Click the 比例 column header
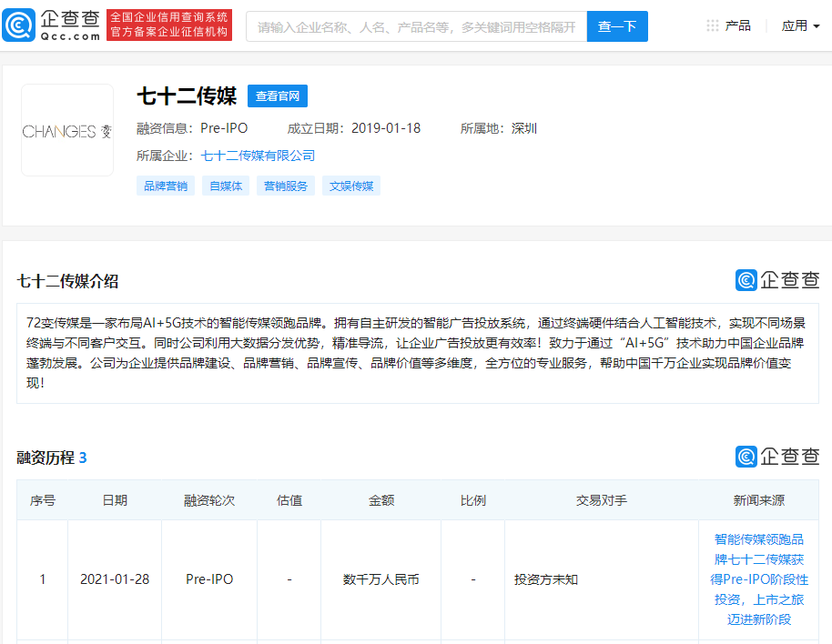832x644 pixels. [472, 500]
